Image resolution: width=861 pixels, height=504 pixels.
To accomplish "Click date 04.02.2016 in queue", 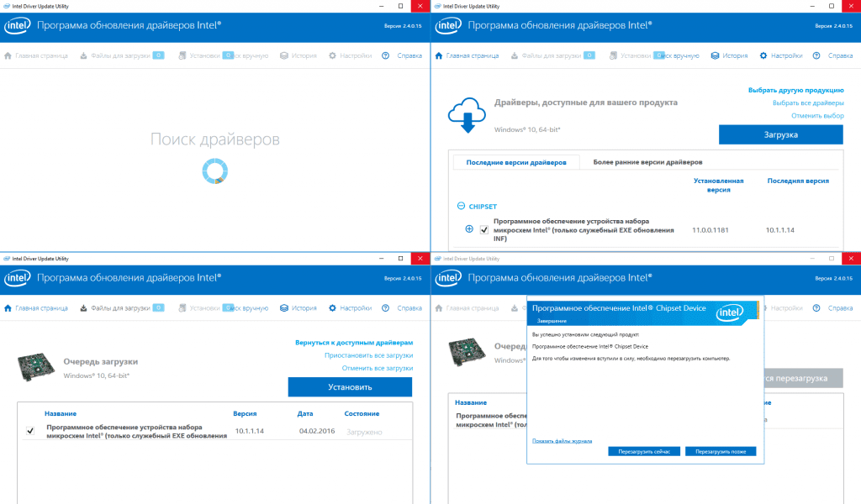I will (317, 431).
